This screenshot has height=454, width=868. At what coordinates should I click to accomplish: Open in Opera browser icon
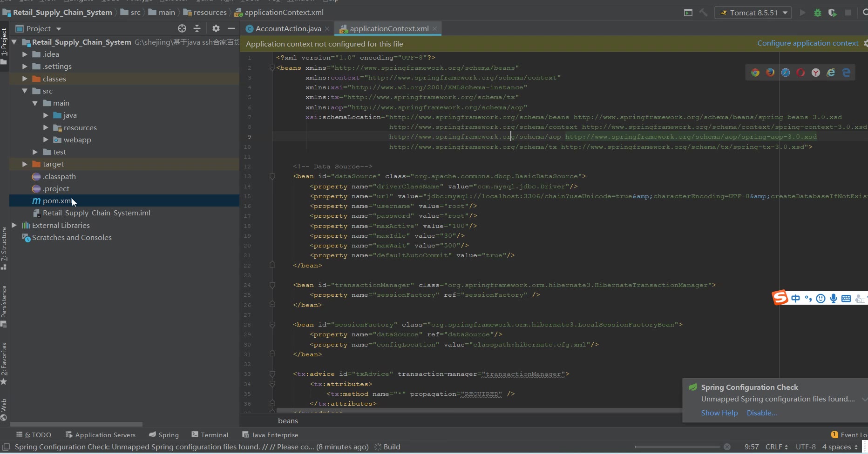[x=800, y=73]
